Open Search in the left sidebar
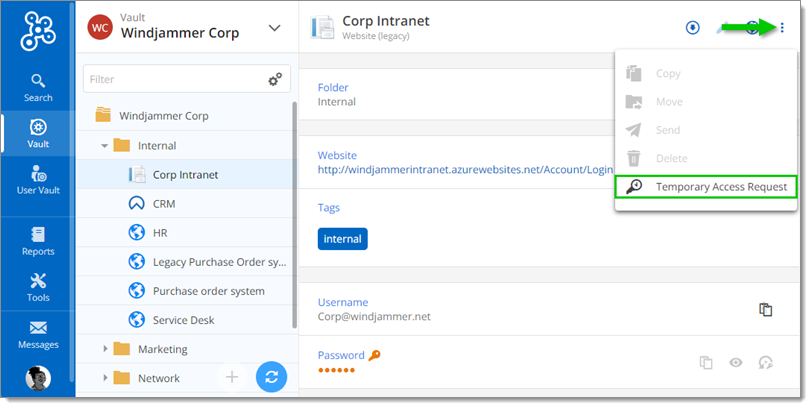This screenshot has width=811, height=408. point(38,88)
